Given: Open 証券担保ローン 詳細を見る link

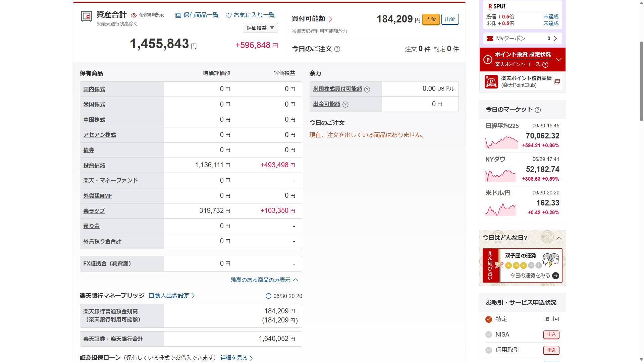Looking at the screenshot, I should [236, 358].
